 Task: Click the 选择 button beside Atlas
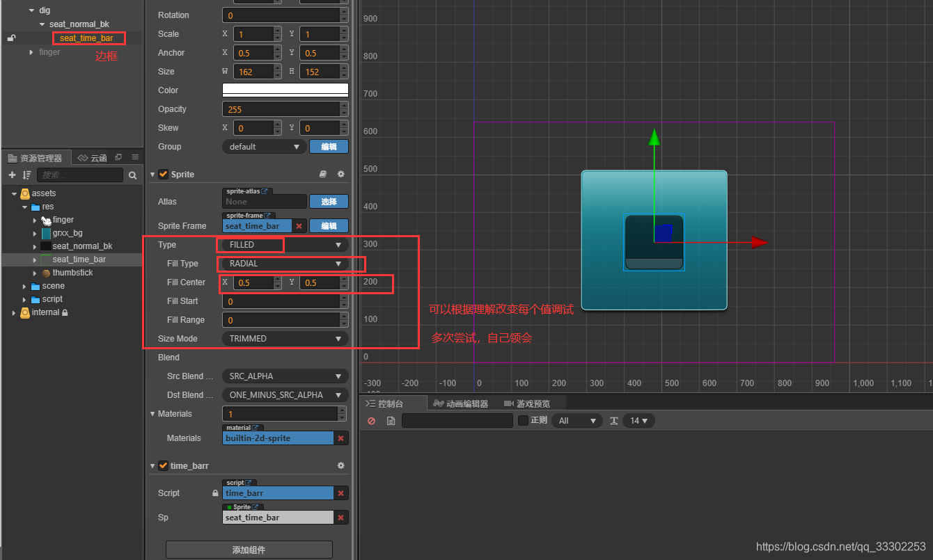coord(329,202)
